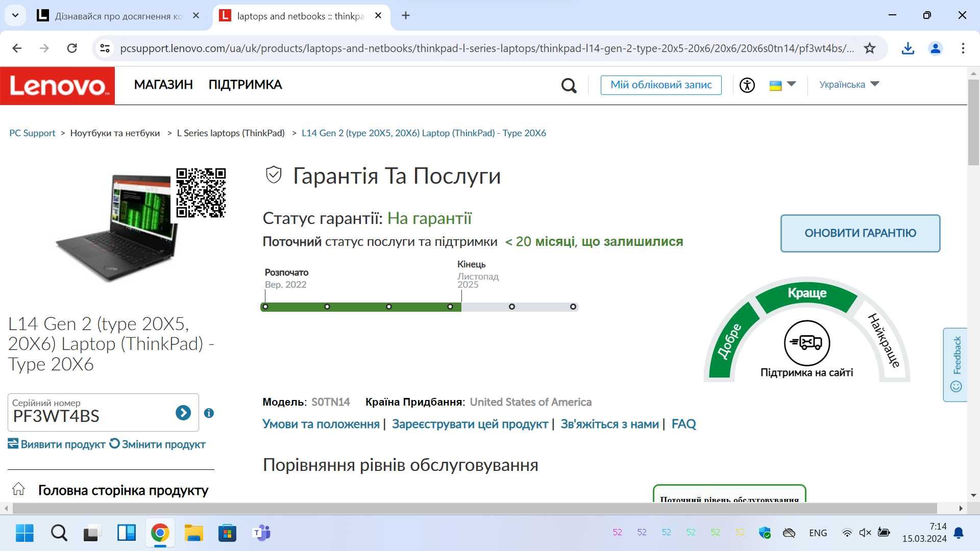980x551 pixels.
Task: Open the Ukraine flag country selector
Action: coord(782,85)
